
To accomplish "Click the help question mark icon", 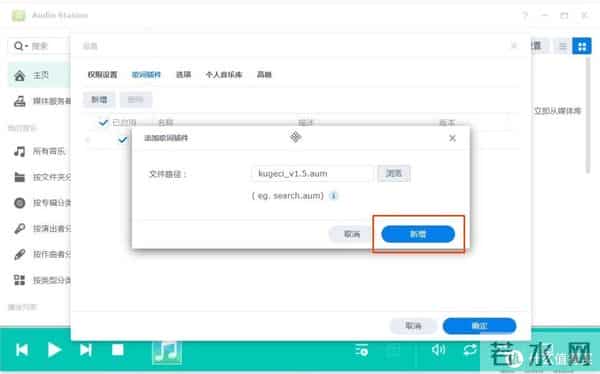I will click(x=525, y=16).
